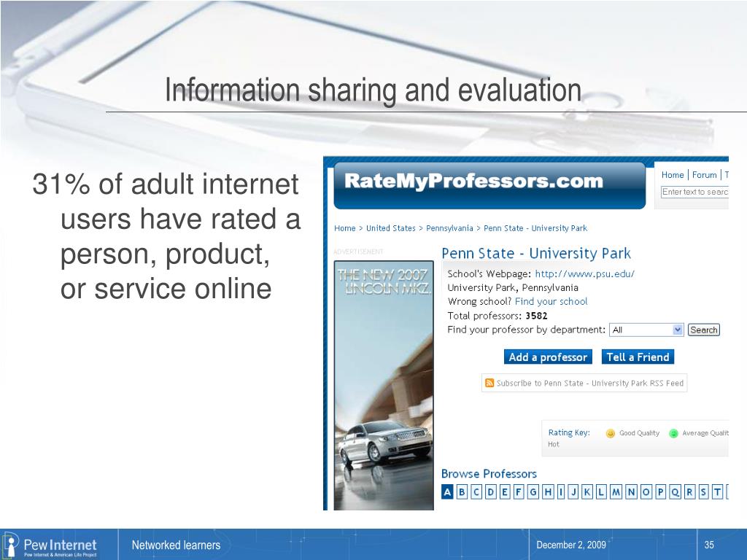Select letter J in Browse Professors
Image resolution: width=747 pixels, height=560 pixels.
(x=573, y=492)
